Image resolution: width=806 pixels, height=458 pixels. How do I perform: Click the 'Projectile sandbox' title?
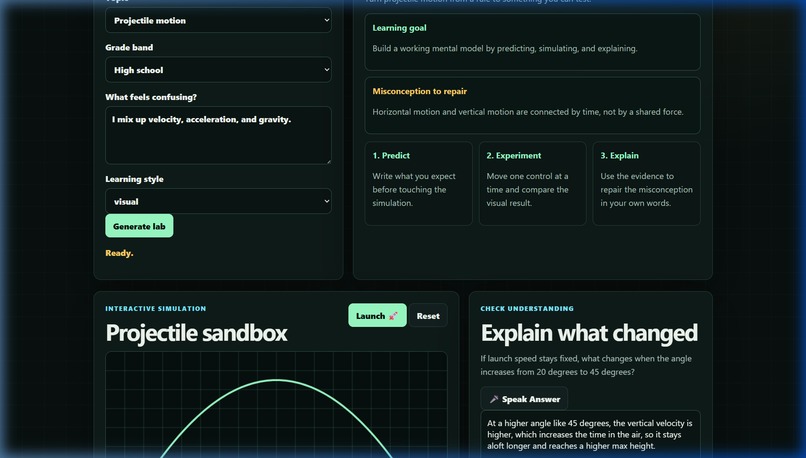coord(196,333)
